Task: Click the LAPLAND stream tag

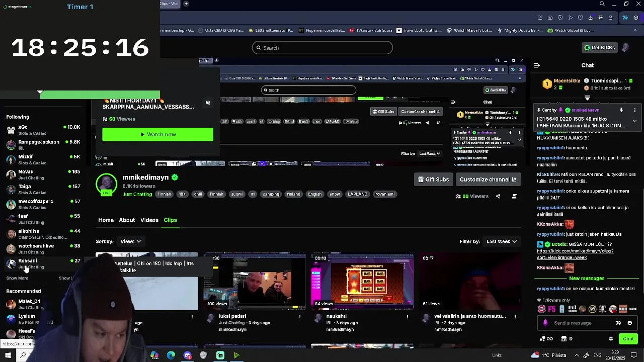Action: coord(357,194)
